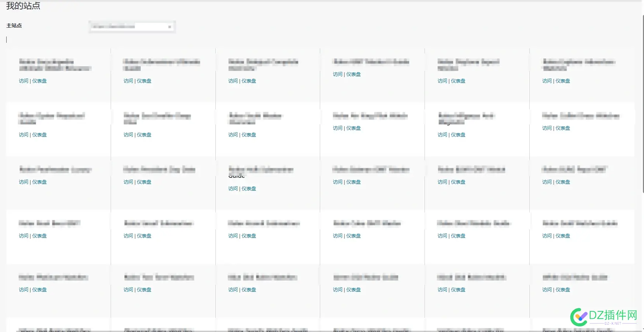644x332 pixels.
Task: Click 访问 on fourth site in first row
Action: 337,74
